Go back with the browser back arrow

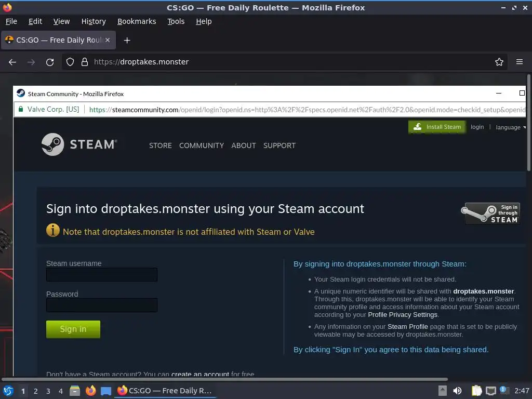pos(12,62)
